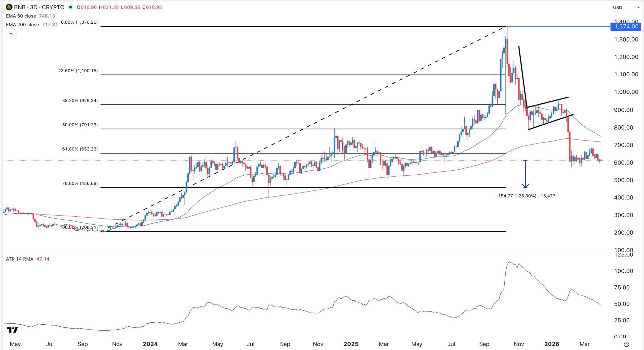Image resolution: width=644 pixels, height=350 pixels.
Task: Click the ATR value 47.14
Action: point(43,259)
